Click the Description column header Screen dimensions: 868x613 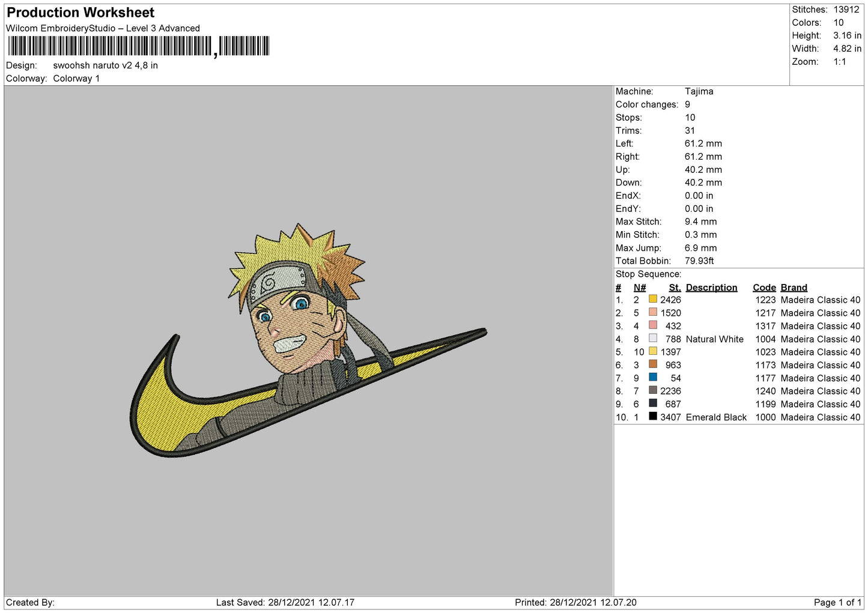click(x=711, y=288)
